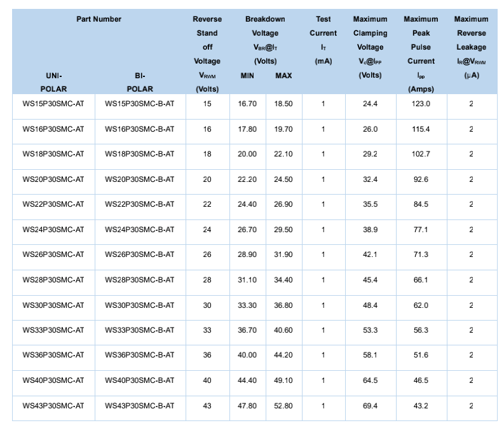The width and height of the screenshot is (504, 430).
Task: Select the WS16P30SMC-B-AT bipolar part number
Action: click(140, 129)
